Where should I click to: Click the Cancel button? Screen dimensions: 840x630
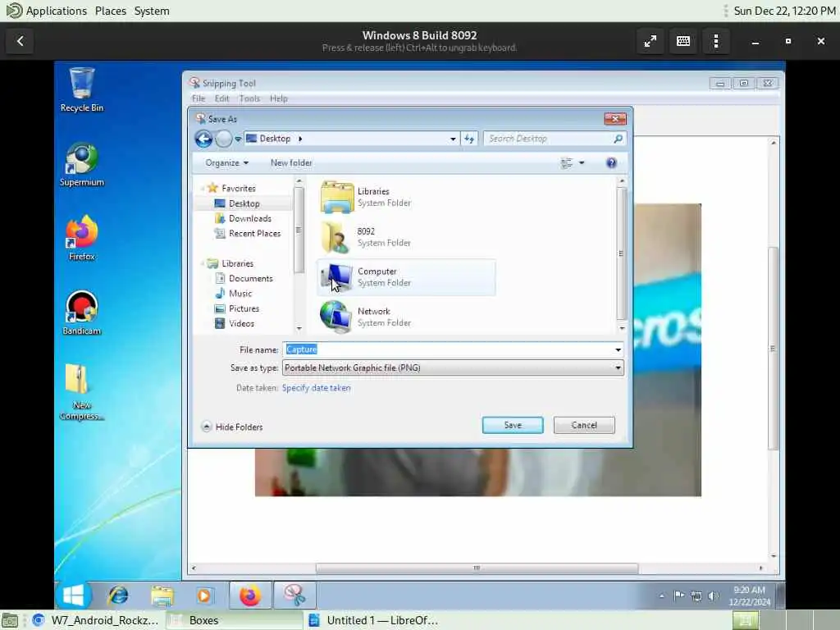point(584,425)
